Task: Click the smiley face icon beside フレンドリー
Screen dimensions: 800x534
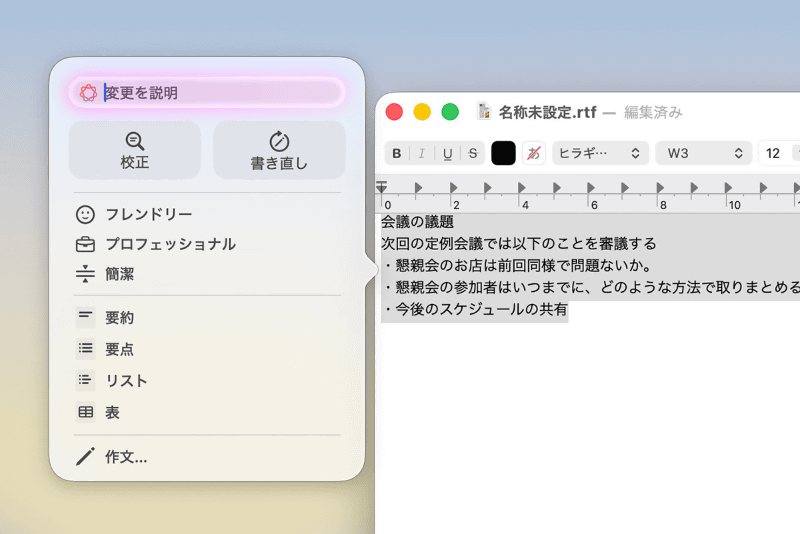Action: tap(85, 214)
